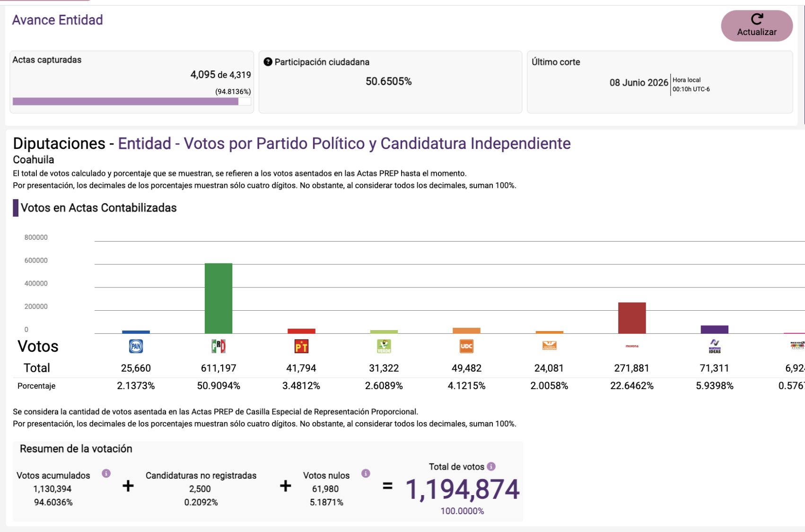
Task: Select the "0.2092%" unregistered percentage
Action: click(201, 502)
